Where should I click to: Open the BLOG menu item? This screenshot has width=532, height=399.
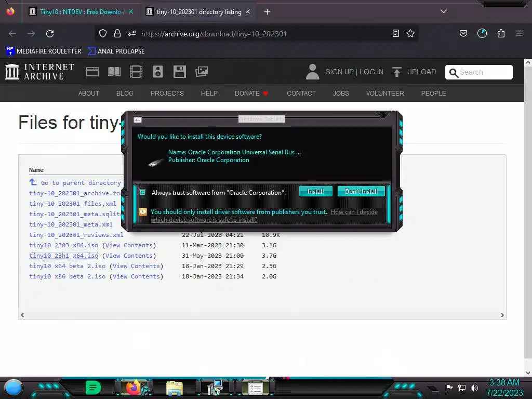125,94
